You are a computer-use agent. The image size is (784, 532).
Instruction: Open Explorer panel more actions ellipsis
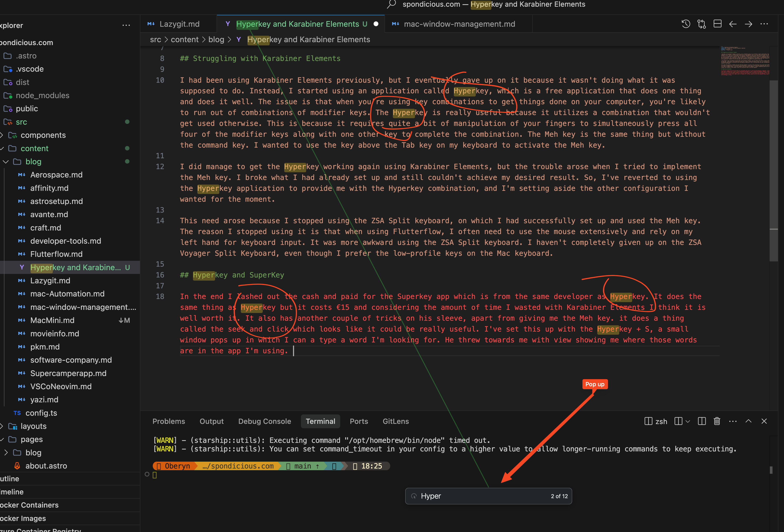(126, 25)
